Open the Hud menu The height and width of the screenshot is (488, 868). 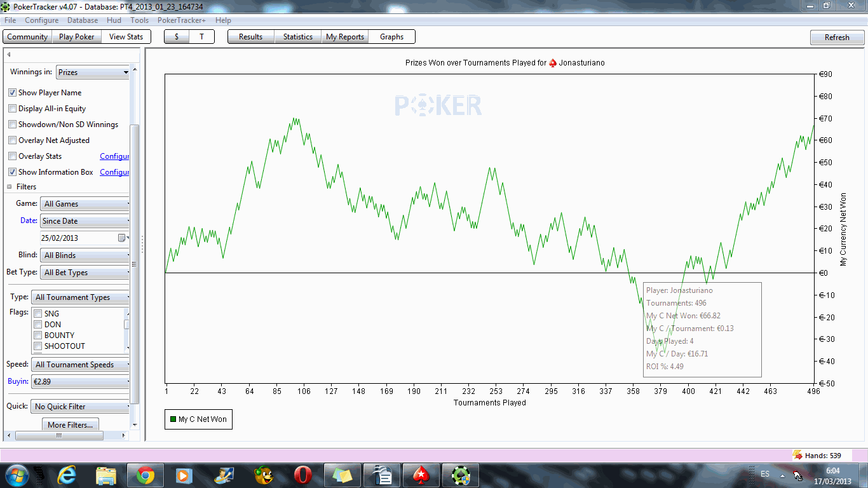click(x=114, y=20)
